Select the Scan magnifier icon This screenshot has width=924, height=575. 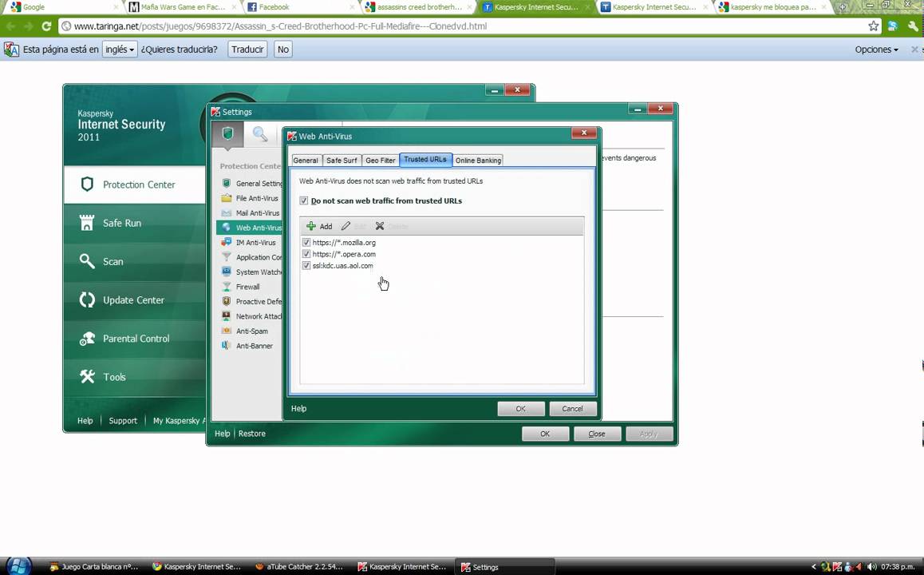[87, 260]
